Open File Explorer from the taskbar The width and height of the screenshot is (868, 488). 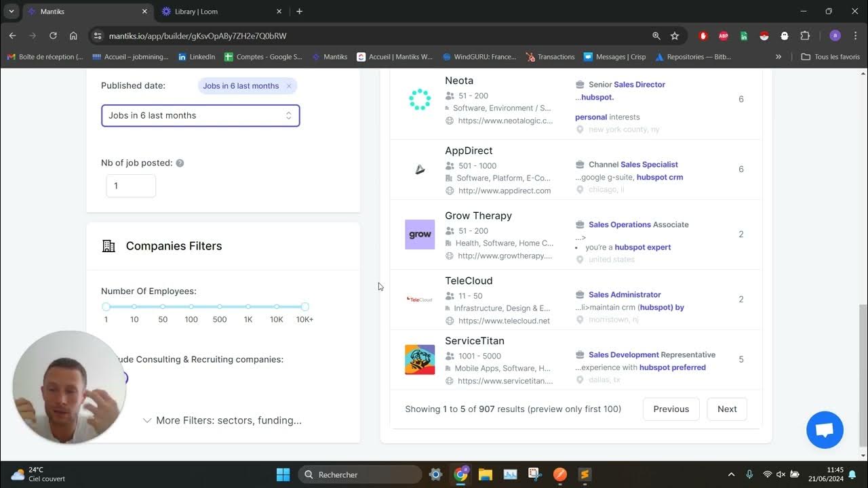tap(486, 474)
